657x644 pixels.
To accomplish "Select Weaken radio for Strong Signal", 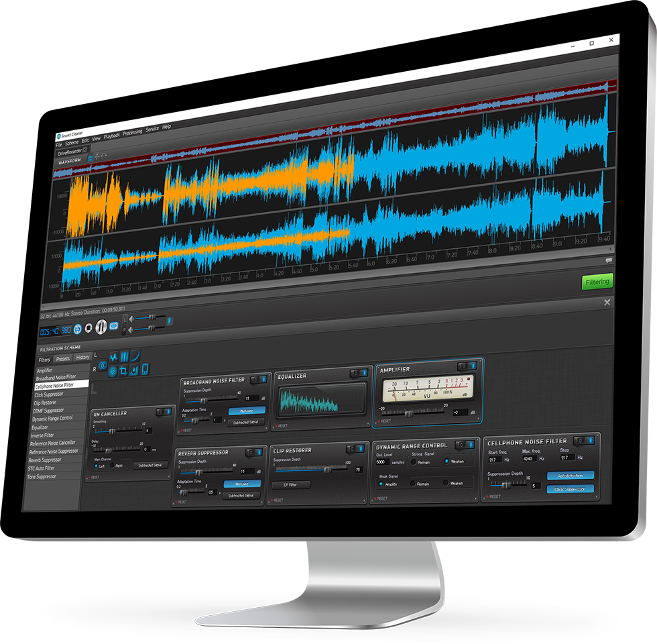I will pyautogui.click(x=447, y=461).
